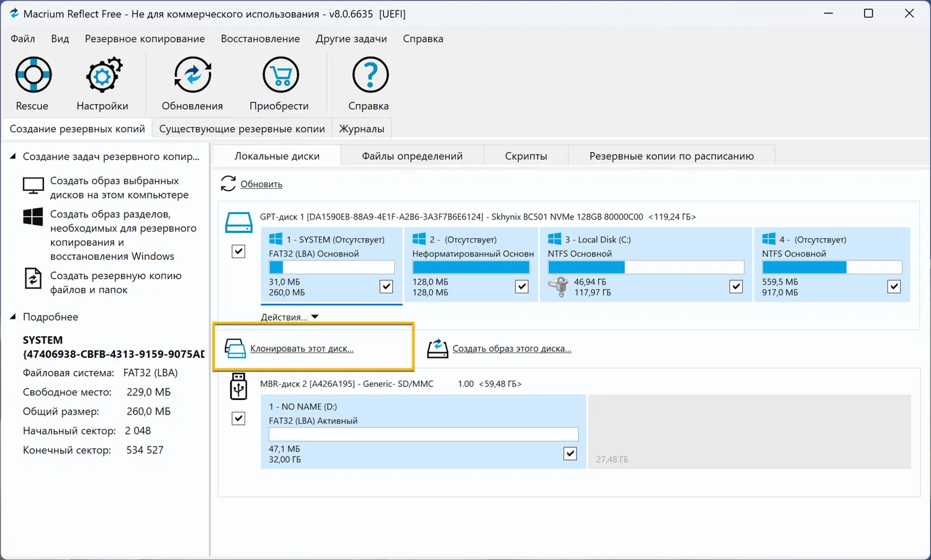
Task: Click the Rescue lifebuoy icon
Action: [x=33, y=75]
